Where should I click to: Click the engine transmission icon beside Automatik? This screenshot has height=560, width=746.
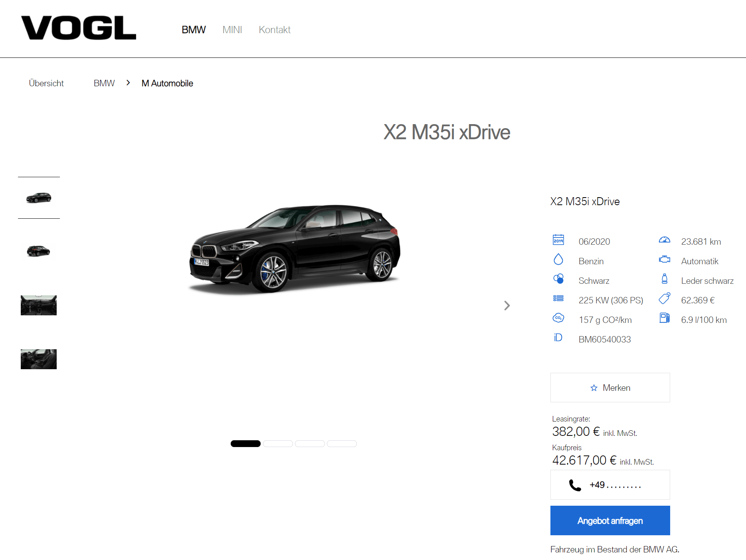pyautogui.click(x=664, y=259)
